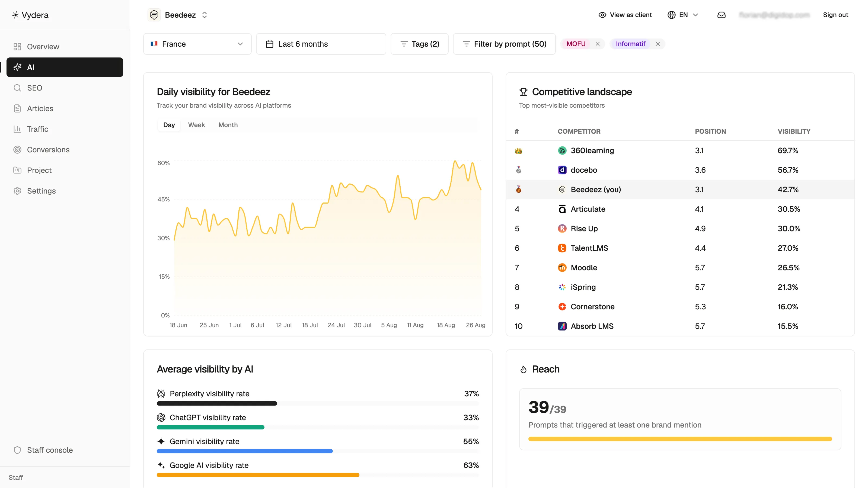Click the Beedeez (you) competitor row

point(680,189)
